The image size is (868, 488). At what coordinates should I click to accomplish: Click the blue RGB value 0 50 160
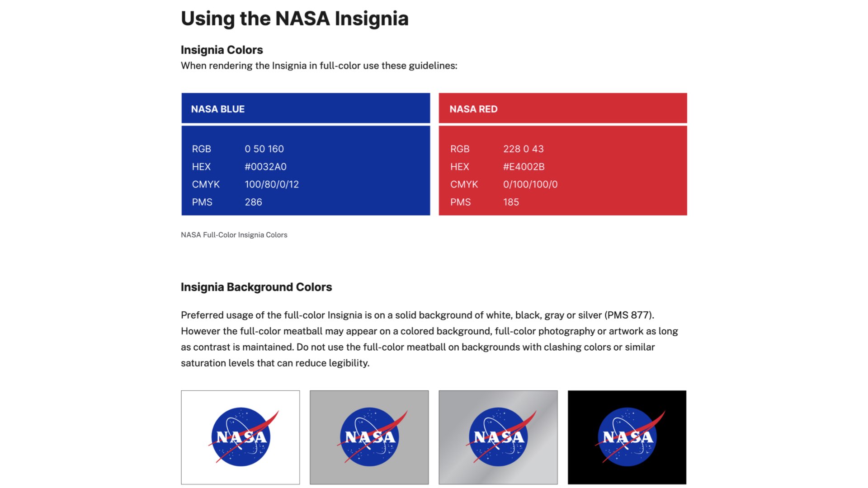tap(264, 149)
